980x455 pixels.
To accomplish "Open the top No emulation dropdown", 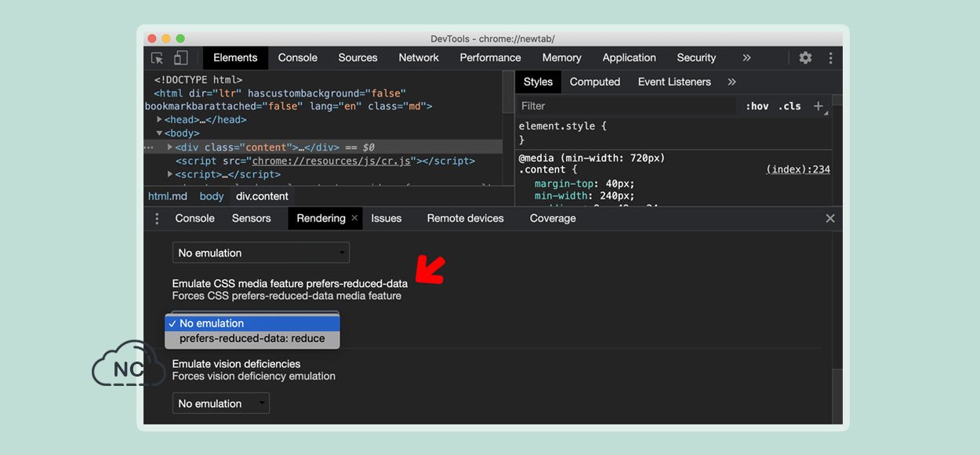I will click(261, 253).
